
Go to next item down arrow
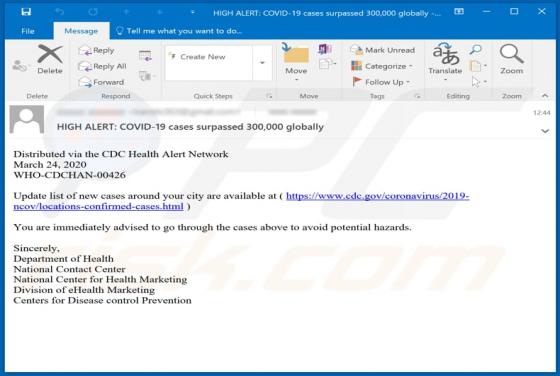pyautogui.click(x=160, y=12)
